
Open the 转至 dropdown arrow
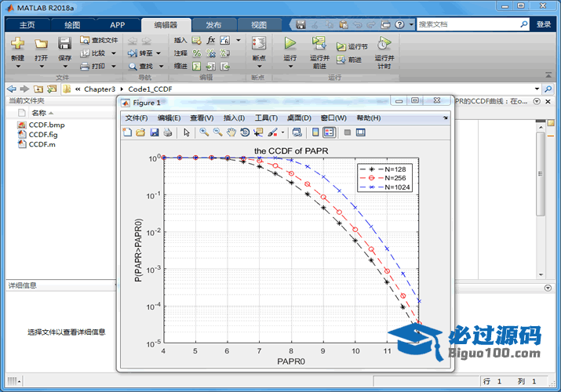click(158, 53)
